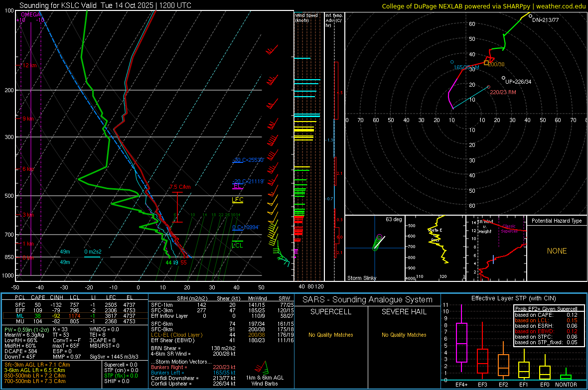Click the DN=213/77 Corfidi downshear label

[x=545, y=20]
